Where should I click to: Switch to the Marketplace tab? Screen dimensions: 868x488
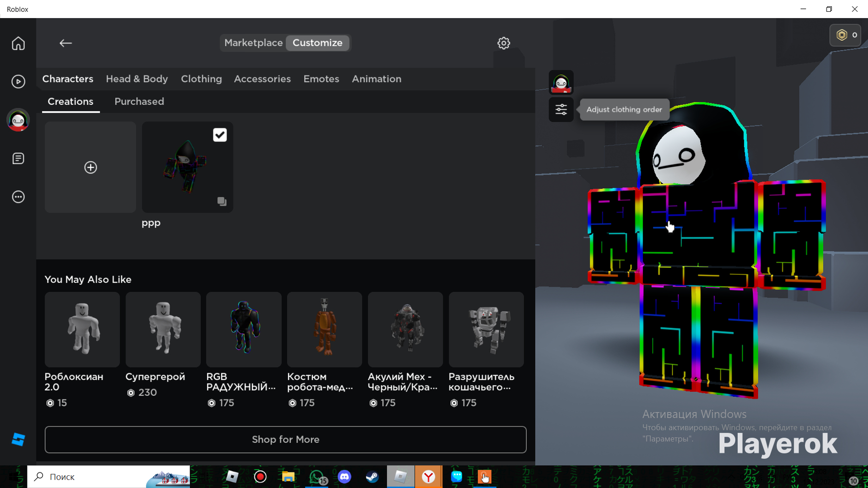(253, 43)
